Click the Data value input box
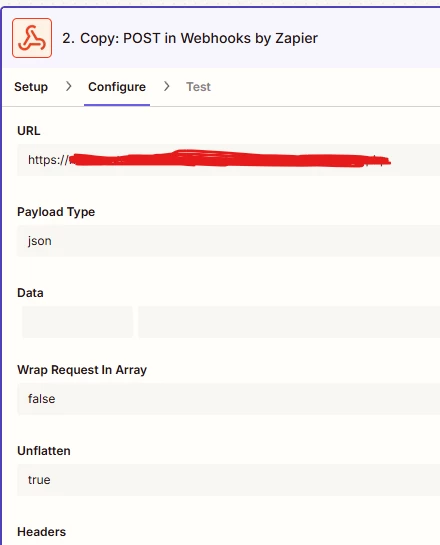440x545 pixels. pos(289,322)
